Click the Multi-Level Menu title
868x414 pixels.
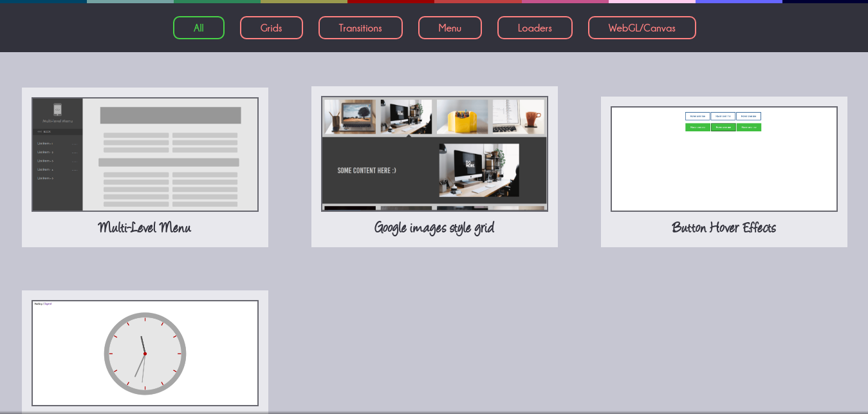point(145,228)
